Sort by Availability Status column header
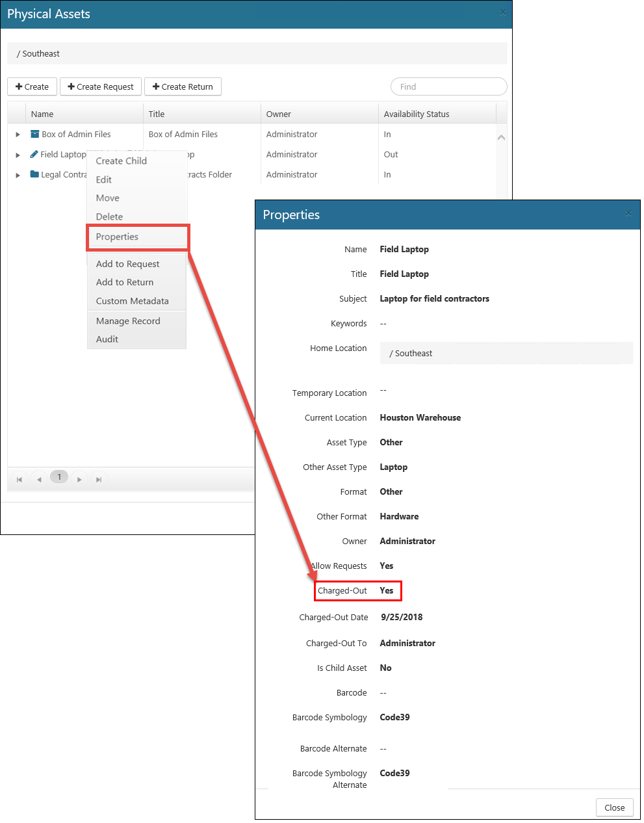 (417, 114)
